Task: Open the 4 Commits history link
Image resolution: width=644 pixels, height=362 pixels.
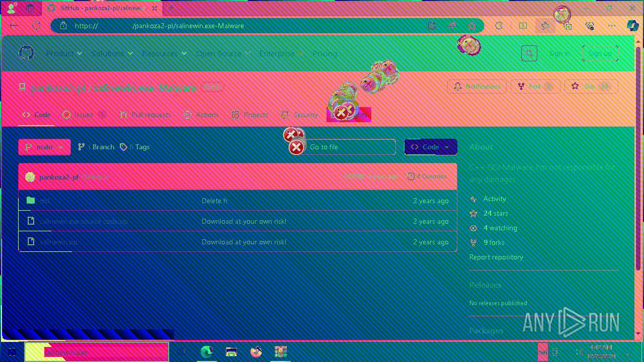Action: pos(427,176)
